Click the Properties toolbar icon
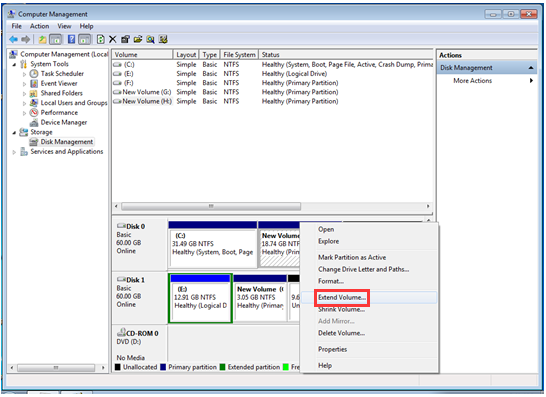This screenshot has height=397, width=546. (x=125, y=39)
